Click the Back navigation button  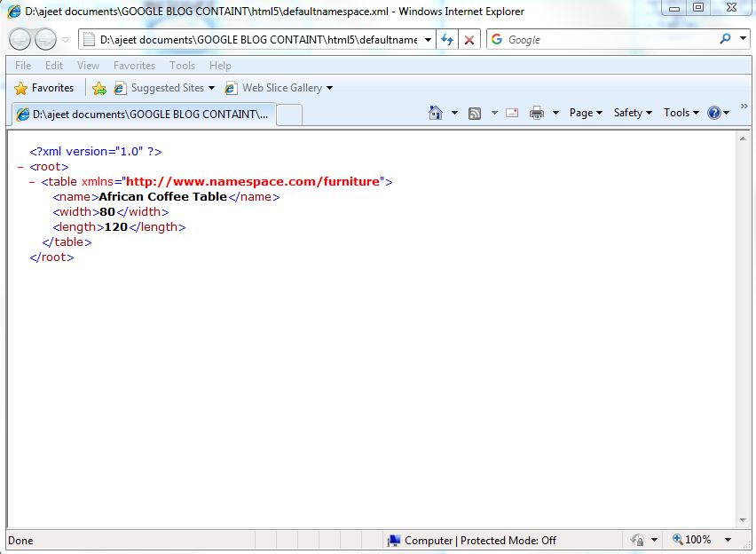click(20, 40)
